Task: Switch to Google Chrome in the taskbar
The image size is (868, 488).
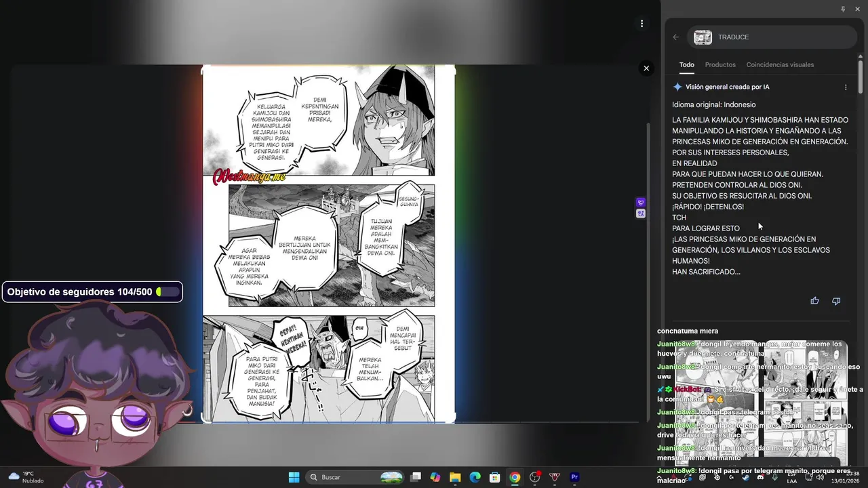Action: [515, 477]
